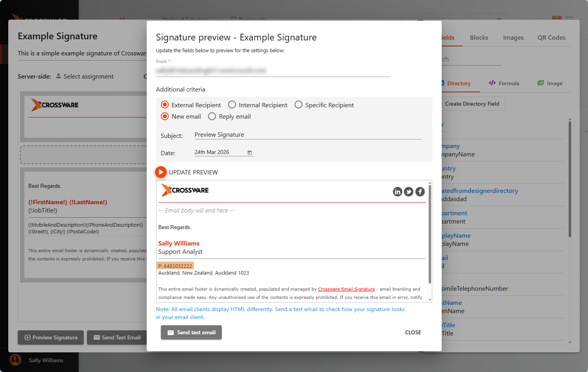Click the Formula code icon
This screenshot has height=372, width=588.
click(492, 83)
